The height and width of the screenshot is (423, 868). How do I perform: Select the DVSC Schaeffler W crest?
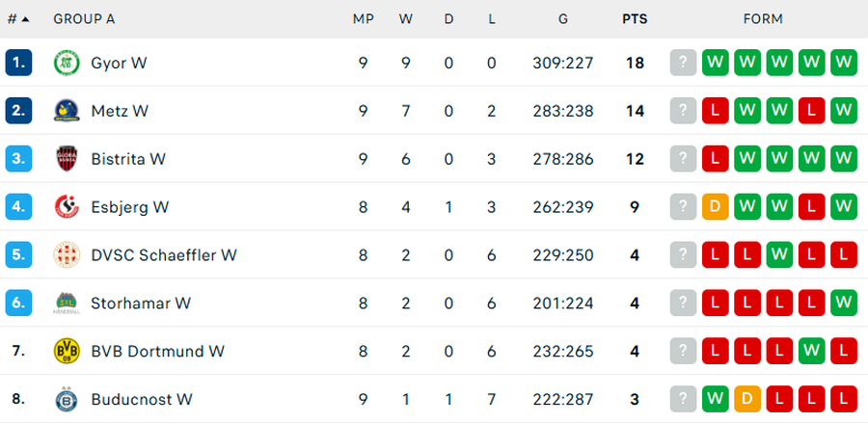coord(66,255)
